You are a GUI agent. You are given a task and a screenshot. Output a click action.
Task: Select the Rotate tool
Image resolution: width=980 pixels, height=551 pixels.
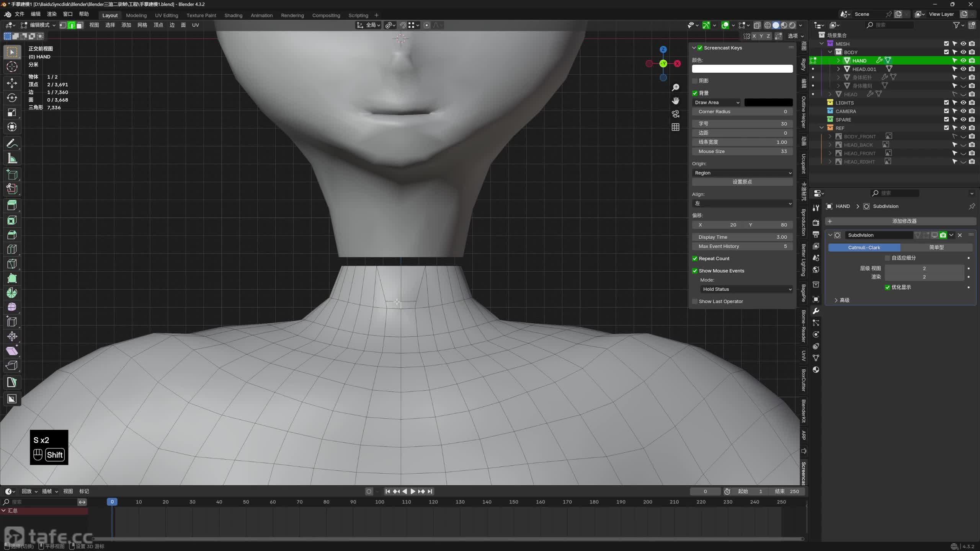(x=12, y=98)
